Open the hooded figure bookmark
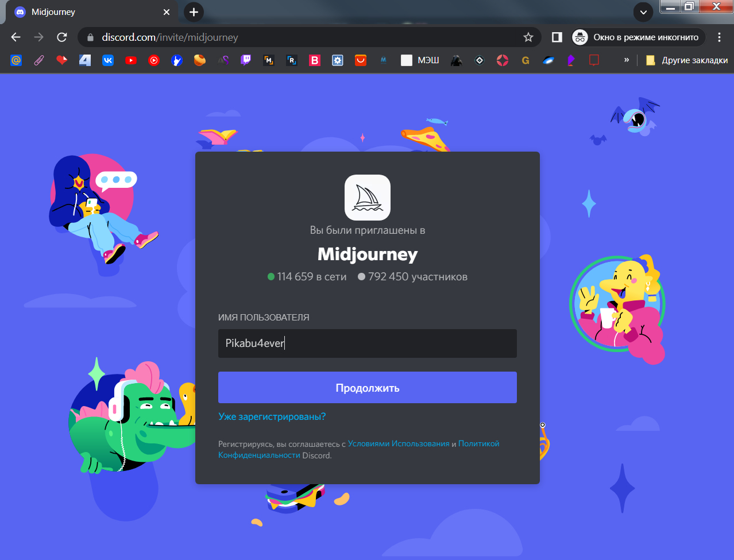Image resolution: width=734 pixels, height=560 pixels. [457, 60]
